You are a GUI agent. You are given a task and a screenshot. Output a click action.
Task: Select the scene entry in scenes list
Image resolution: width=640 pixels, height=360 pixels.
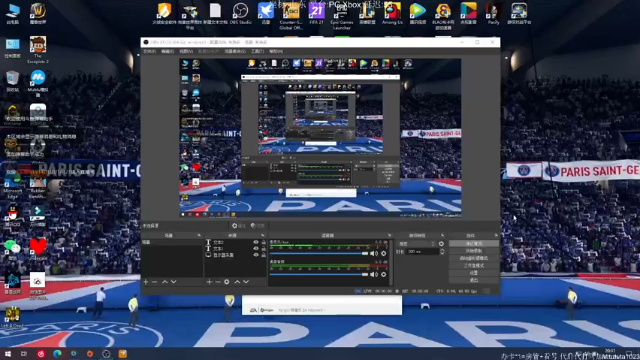(x=171, y=242)
